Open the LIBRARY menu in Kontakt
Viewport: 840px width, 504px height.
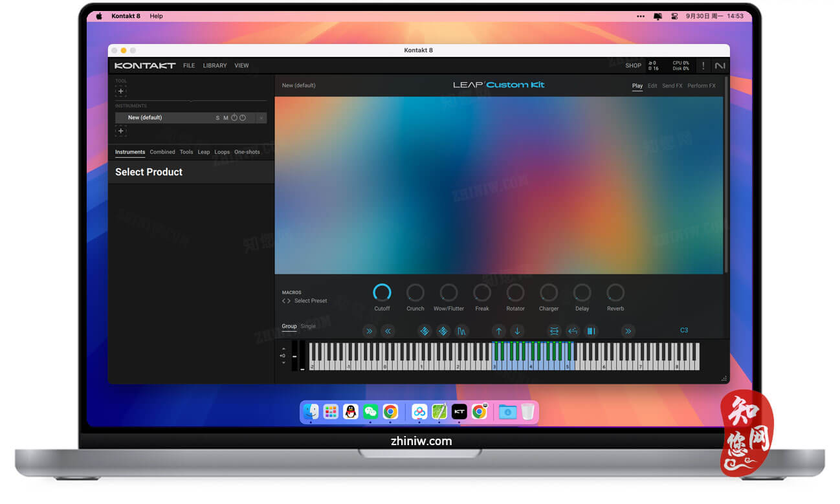[215, 65]
